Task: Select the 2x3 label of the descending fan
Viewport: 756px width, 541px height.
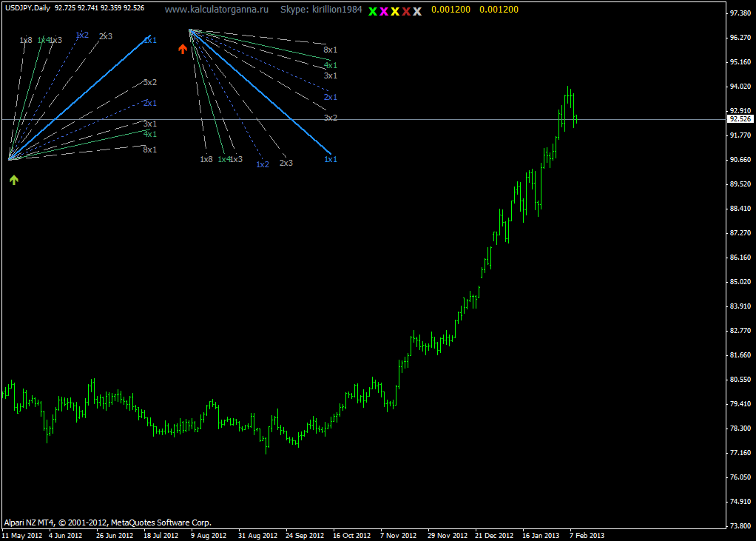Action: click(286, 163)
